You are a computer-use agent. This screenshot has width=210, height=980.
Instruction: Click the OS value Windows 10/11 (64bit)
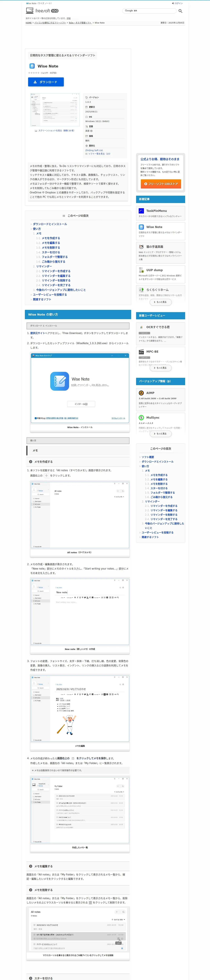(x=97, y=121)
